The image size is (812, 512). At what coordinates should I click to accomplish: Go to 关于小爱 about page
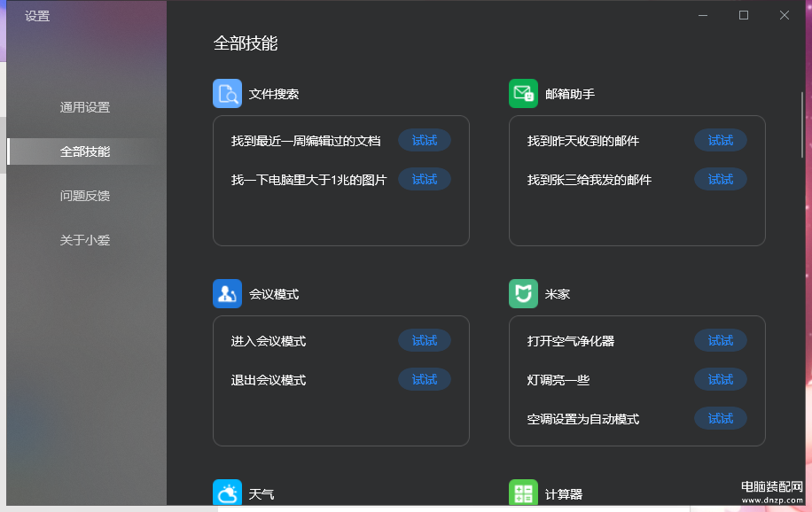85,240
